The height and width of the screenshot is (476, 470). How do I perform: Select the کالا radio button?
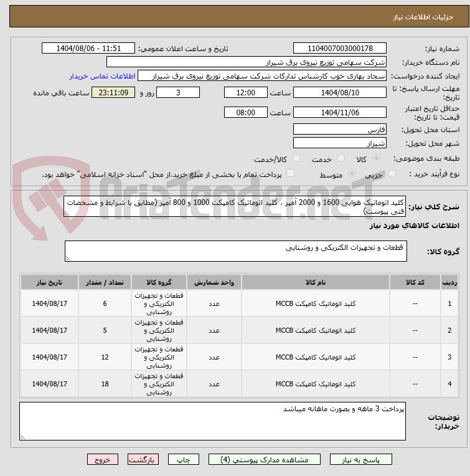click(376, 158)
